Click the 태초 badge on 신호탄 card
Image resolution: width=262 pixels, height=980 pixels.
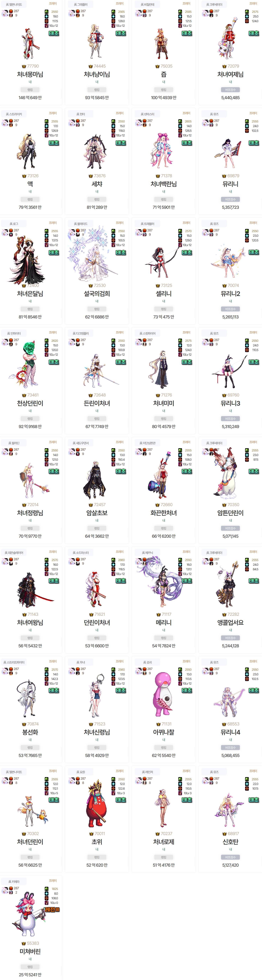point(254,800)
